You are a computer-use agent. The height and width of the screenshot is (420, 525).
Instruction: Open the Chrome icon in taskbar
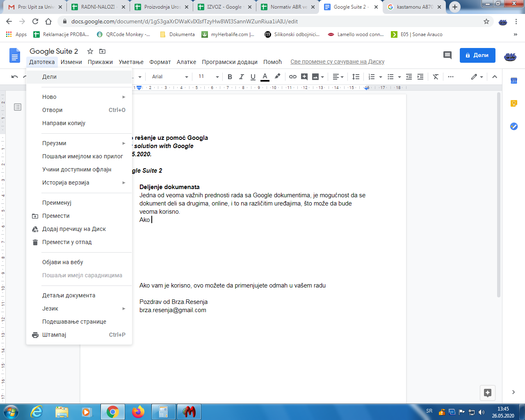113,411
